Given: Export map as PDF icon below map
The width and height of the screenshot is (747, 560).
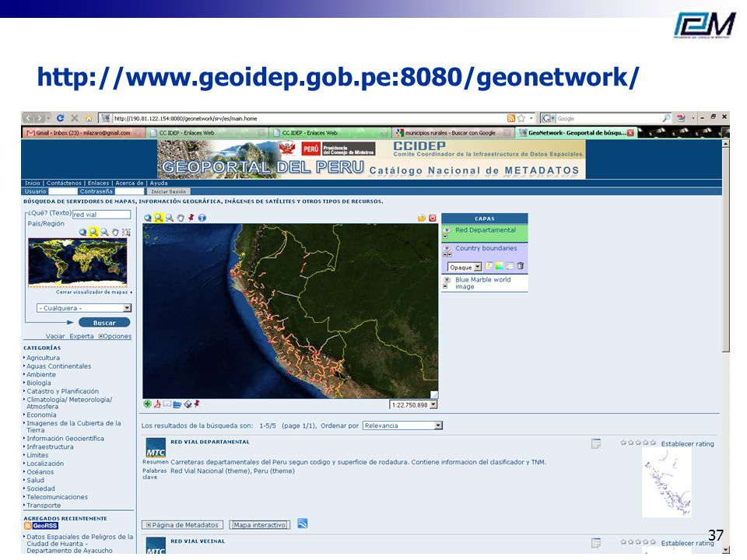Looking at the screenshot, I should [x=157, y=404].
